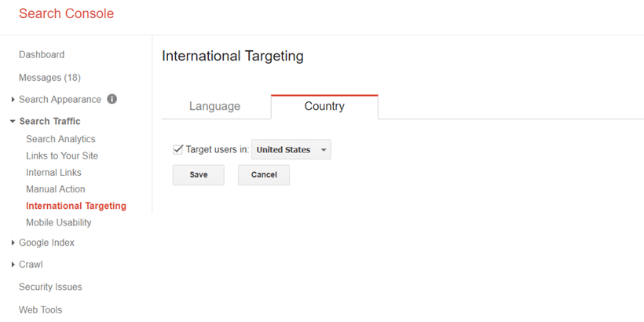Go to the Search Console home logo
The width and height of the screenshot is (644, 322).
tap(67, 13)
